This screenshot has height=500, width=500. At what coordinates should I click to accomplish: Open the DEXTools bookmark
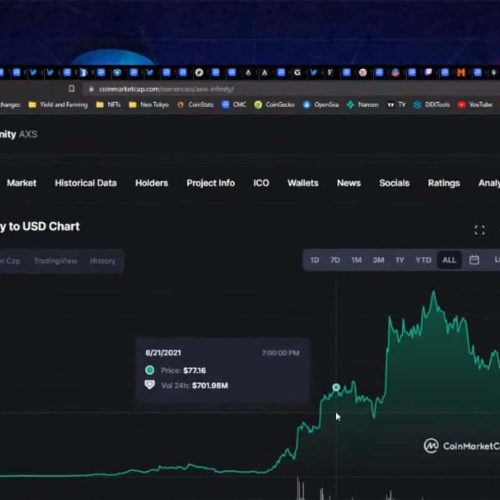[431, 105]
